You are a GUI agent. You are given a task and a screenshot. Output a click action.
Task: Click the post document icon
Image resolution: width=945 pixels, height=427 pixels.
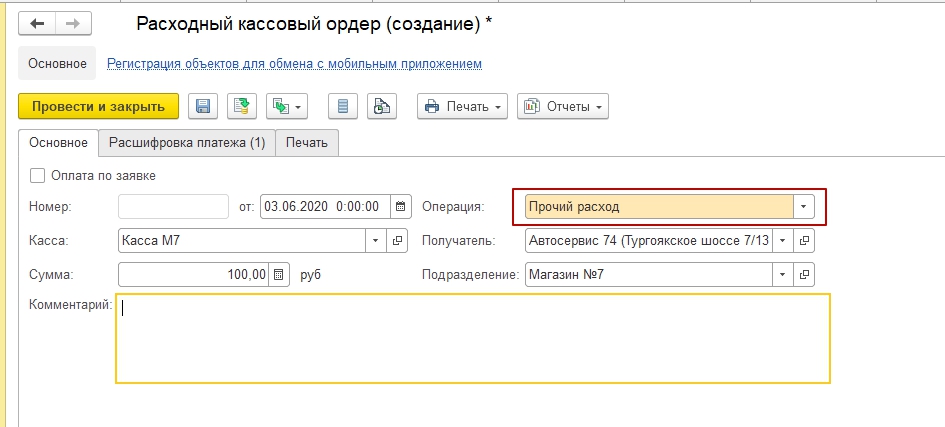click(241, 107)
